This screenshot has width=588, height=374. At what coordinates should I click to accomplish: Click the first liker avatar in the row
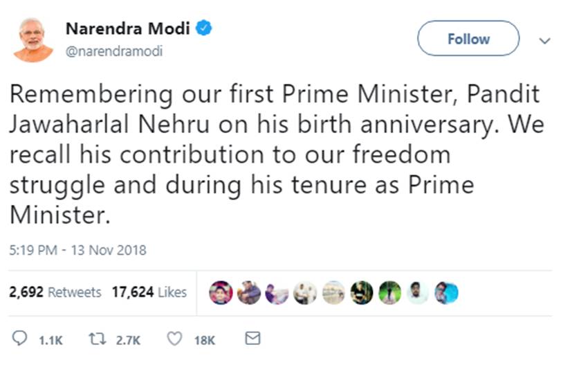coord(221,293)
